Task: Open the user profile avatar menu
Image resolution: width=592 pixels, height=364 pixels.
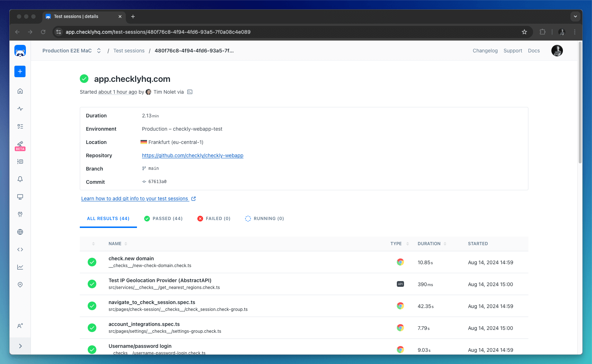Action: click(557, 51)
